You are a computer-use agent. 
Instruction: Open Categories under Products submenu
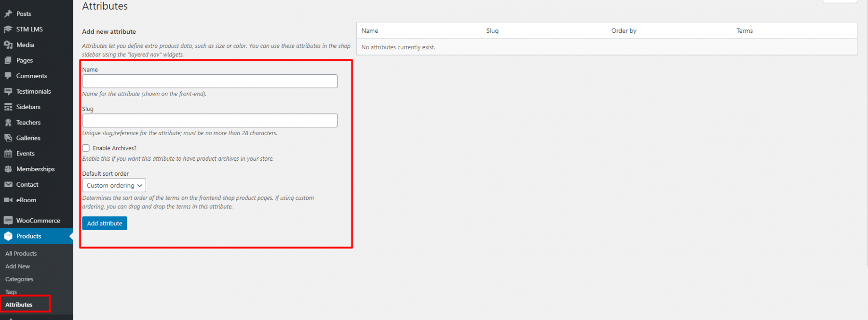tap(19, 279)
